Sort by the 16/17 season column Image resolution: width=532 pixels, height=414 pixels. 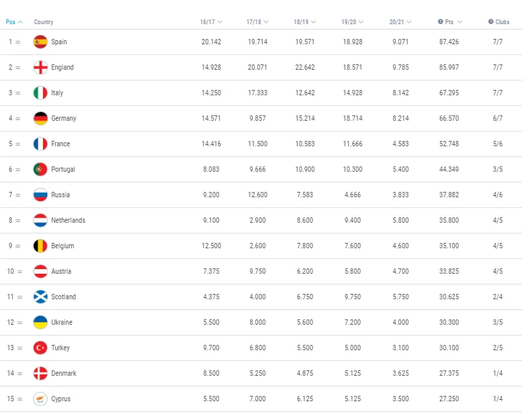coord(211,22)
